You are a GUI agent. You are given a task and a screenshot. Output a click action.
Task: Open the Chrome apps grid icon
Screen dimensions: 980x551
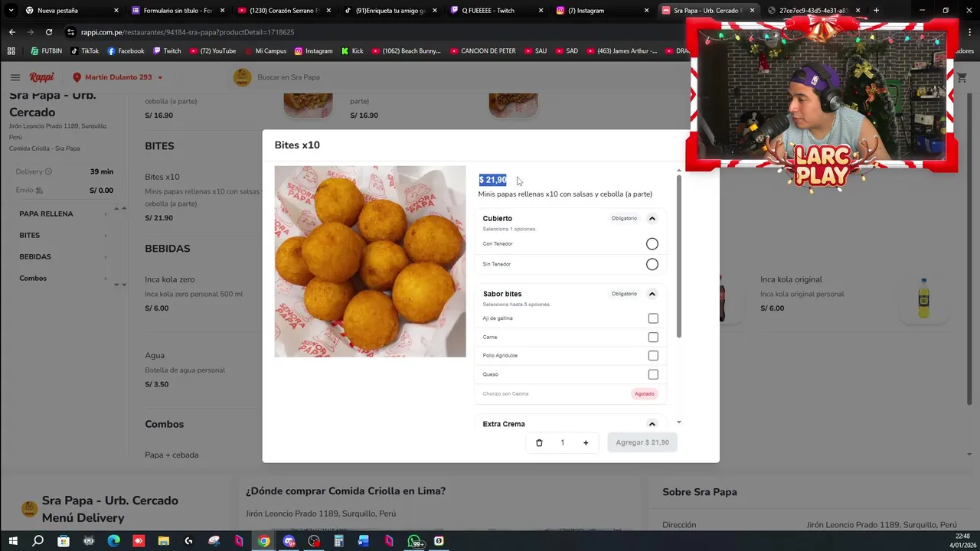coord(11,51)
